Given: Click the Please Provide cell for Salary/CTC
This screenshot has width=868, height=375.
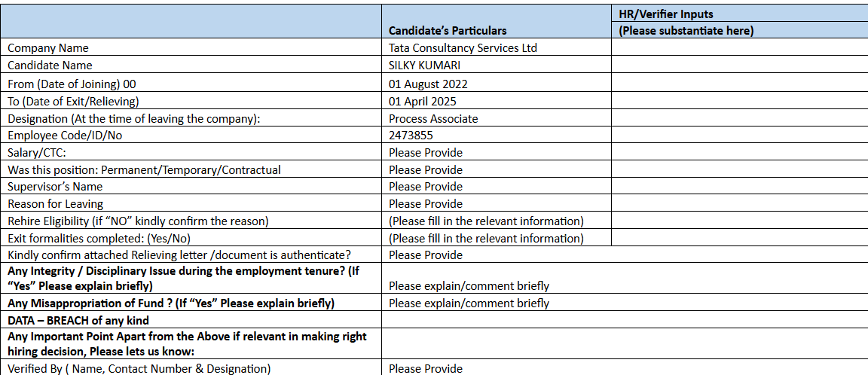Looking at the screenshot, I should coord(426,153).
